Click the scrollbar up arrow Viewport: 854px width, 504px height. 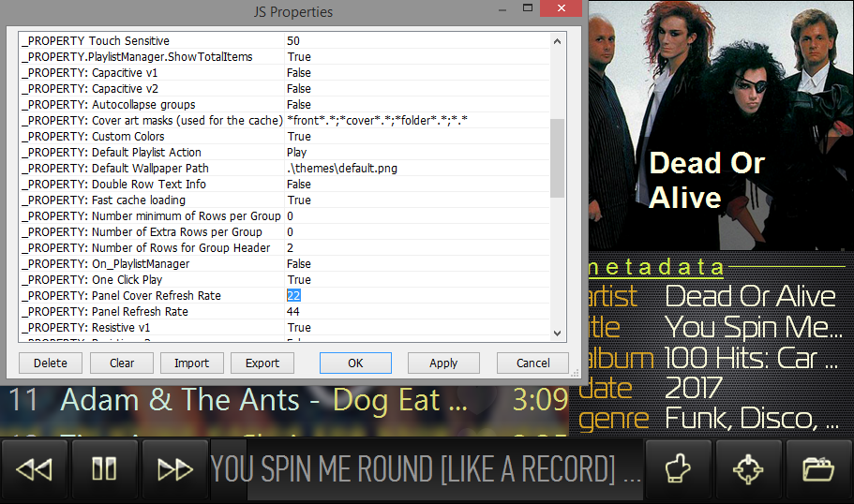coord(557,41)
